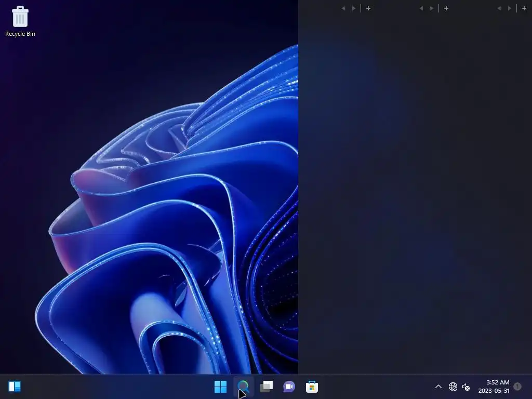The width and height of the screenshot is (532, 399).
Task: Go to previous page in middle column
Action: (421, 8)
